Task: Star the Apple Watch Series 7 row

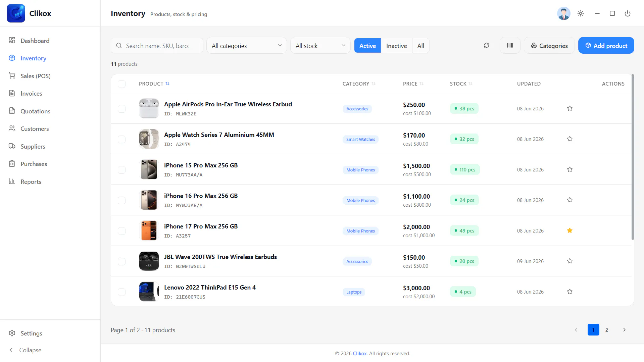Action: tap(570, 139)
